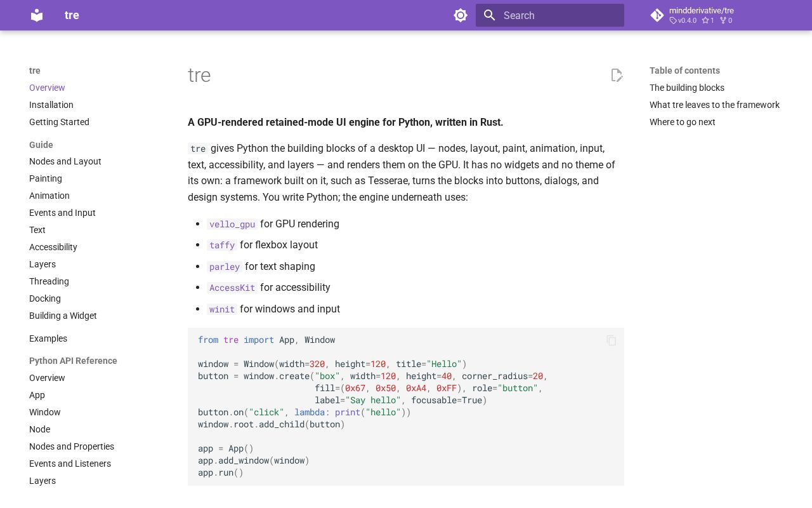Click the Python API Reference heading

point(73,361)
